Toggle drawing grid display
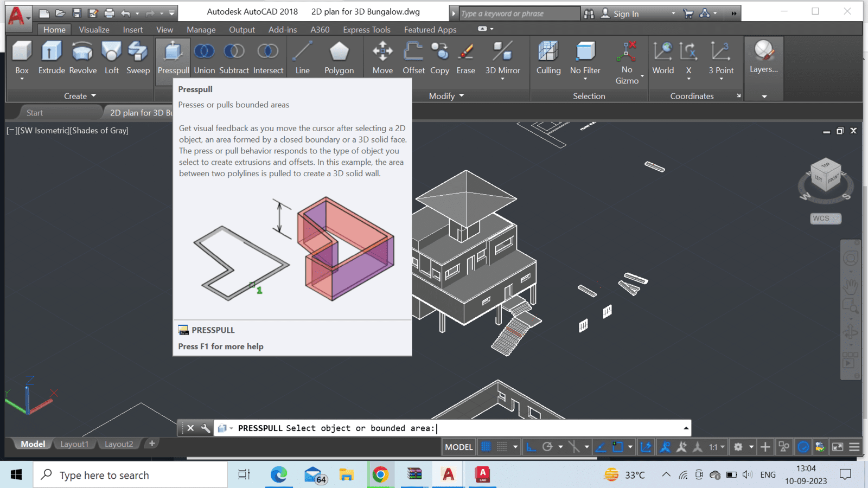This screenshot has width=868, height=488. (x=486, y=447)
